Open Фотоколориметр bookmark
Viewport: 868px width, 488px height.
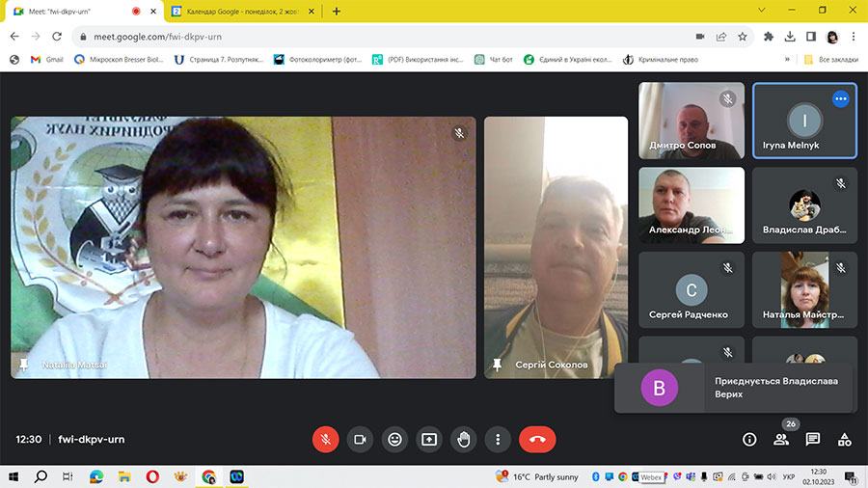coord(317,59)
